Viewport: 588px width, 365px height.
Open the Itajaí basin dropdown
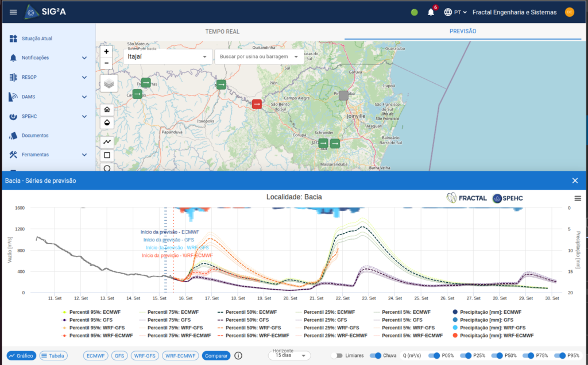click(x=167, y=57)
